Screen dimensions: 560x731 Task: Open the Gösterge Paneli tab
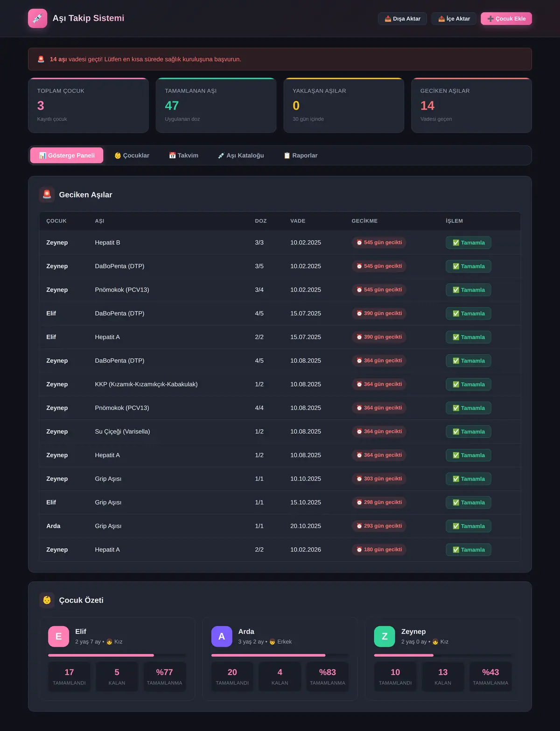(x=67, y=155)
